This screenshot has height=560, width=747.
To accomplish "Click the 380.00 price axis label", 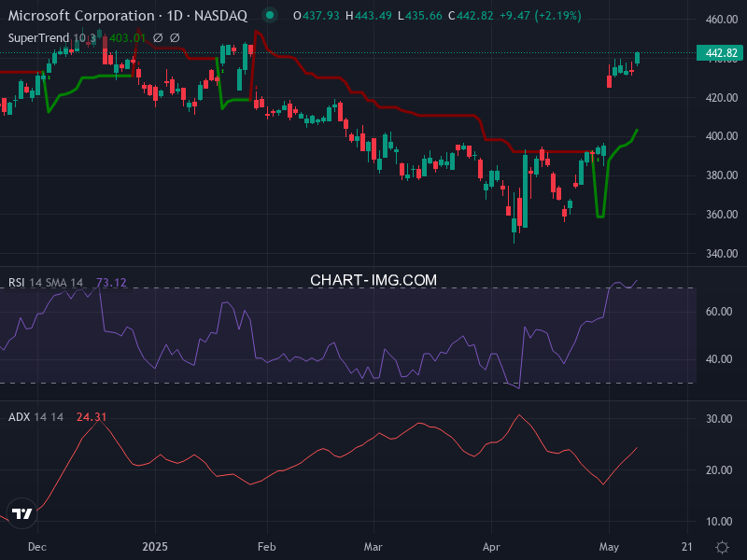I will pyautogui.click(x=722, y=175).
